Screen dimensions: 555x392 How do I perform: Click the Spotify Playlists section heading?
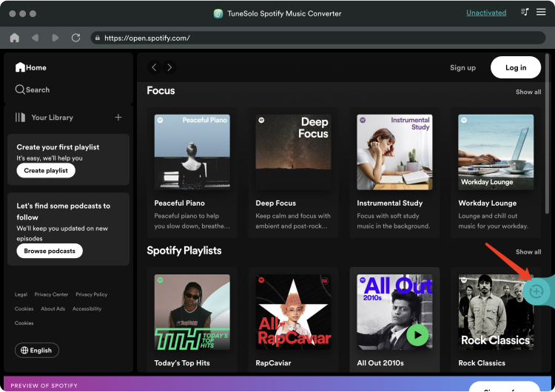tap(184, 251)
